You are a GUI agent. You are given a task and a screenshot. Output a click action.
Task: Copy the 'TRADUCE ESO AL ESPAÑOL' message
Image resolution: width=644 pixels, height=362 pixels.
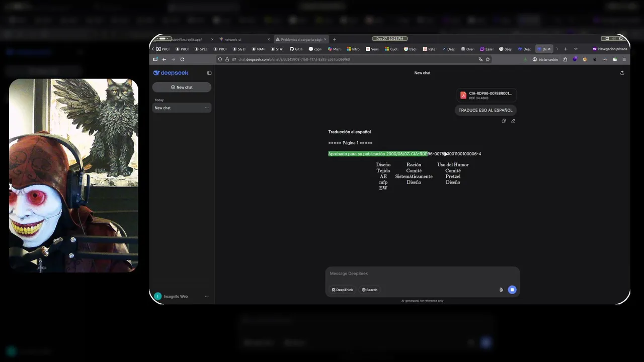pyautogui.click(x=504, y=121)
